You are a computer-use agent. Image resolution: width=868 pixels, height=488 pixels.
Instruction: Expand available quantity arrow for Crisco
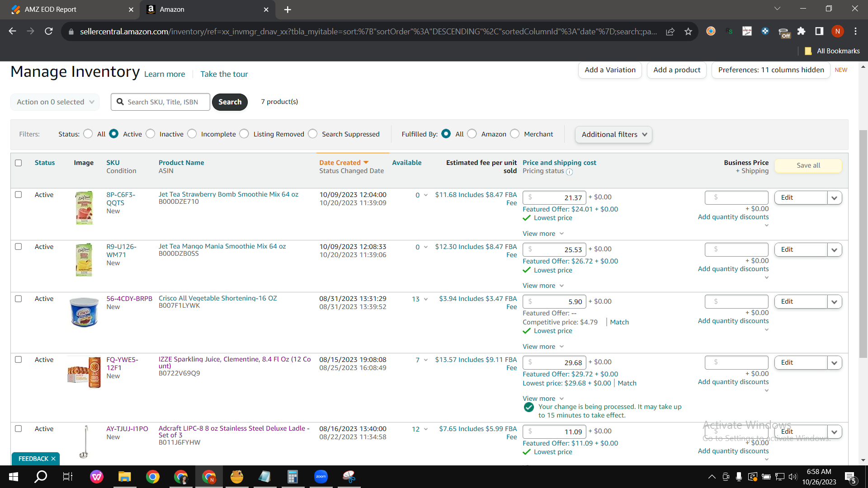coord(425,299)
